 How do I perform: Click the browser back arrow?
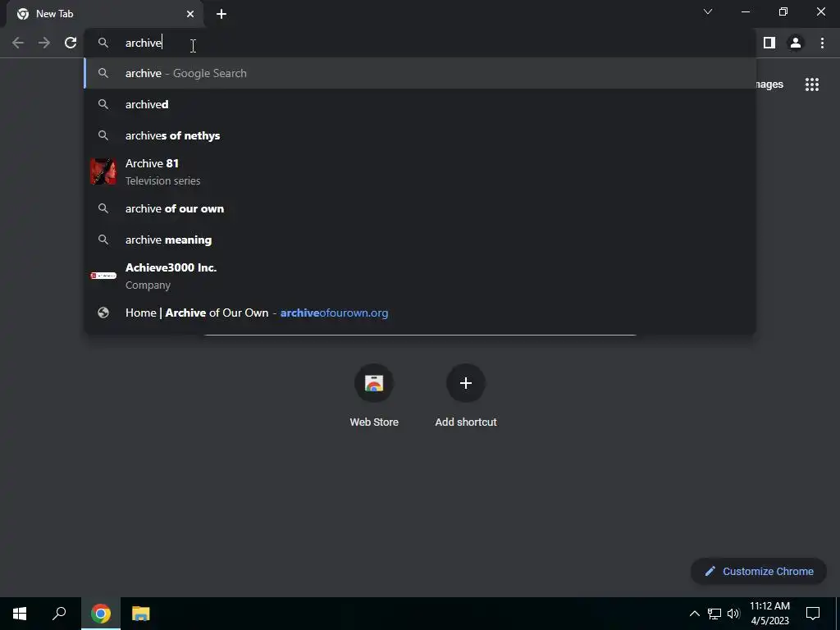(18, 43)
